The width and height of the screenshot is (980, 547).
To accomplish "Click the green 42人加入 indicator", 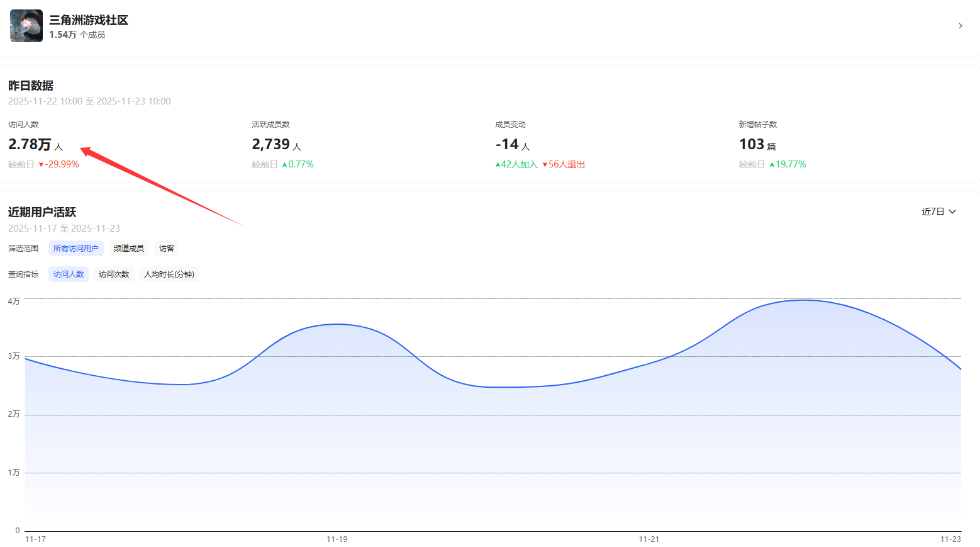I will (516, 164).
